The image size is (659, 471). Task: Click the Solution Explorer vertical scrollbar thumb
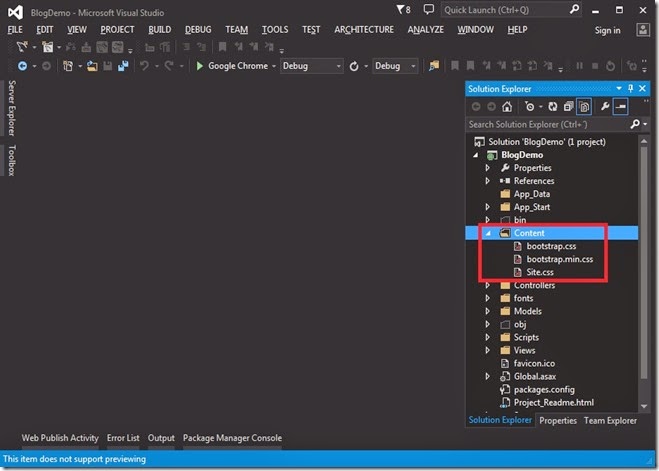[643, 262]
